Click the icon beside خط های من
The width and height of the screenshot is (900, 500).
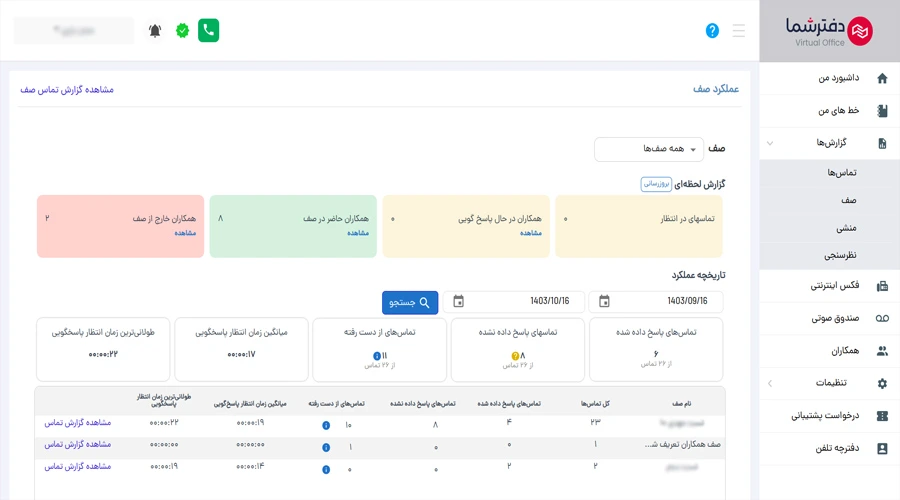(882, 110)
